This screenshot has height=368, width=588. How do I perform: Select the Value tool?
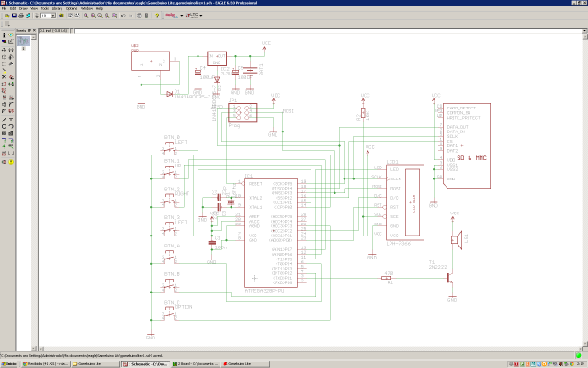(x=11, y=98)
